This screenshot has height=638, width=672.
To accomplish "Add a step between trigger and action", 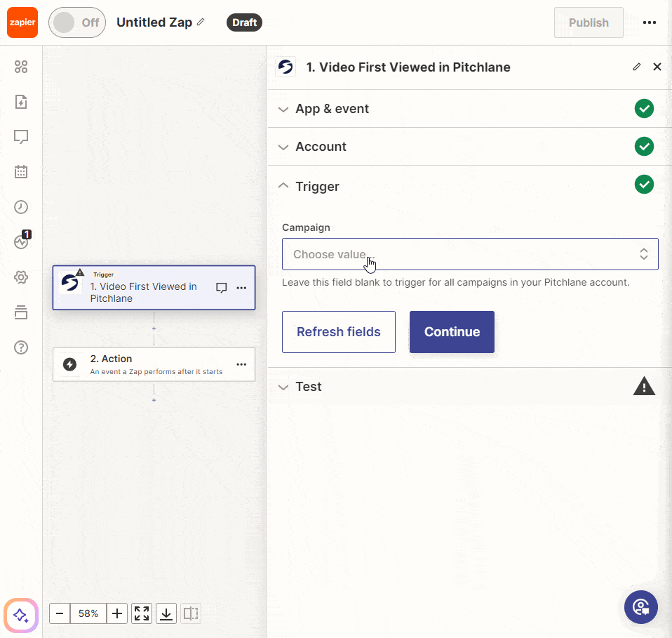I will pyautogui.click(x=154, y=328).
